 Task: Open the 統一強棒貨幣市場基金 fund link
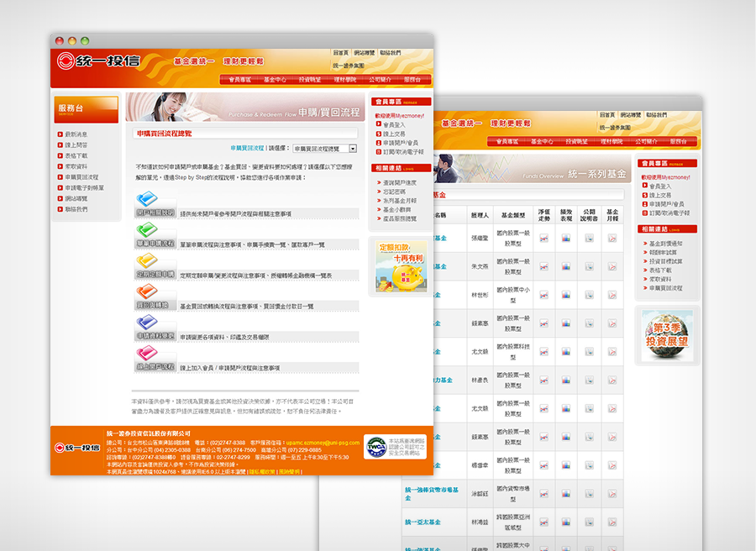[x=432, y=494]
